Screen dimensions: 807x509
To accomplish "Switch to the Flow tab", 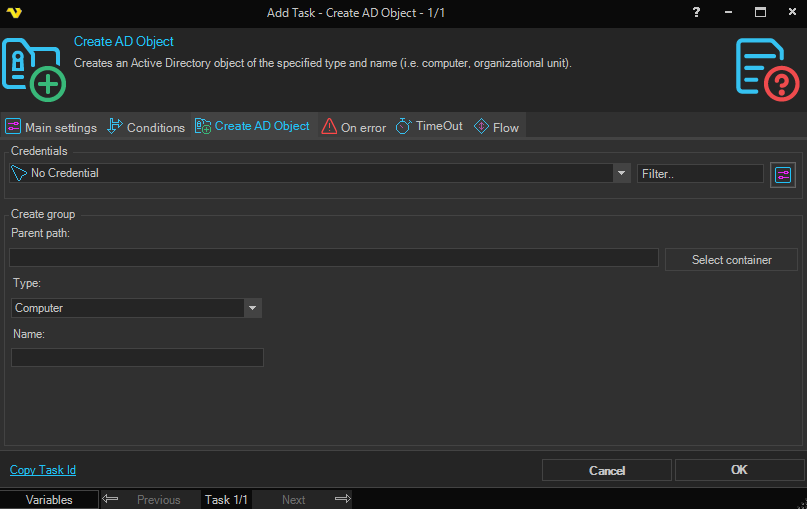I will pyautogui.click(x=496, y=127).
